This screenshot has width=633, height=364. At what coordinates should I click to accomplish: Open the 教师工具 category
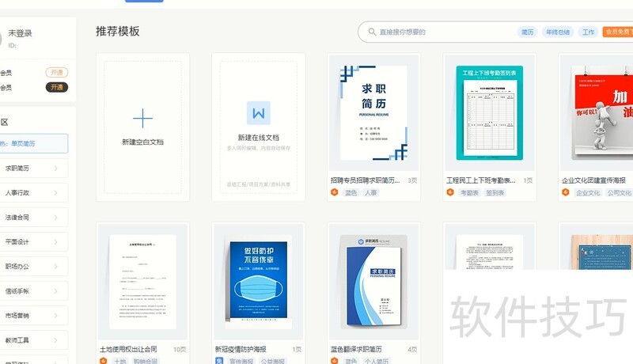[x=34, y=340]
